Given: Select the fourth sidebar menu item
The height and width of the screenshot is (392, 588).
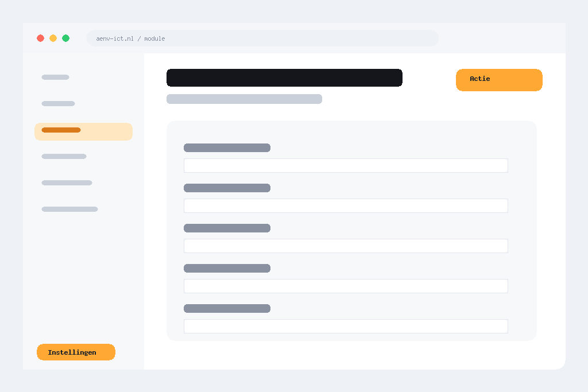Looking at the screenshot, I should tap(64, 156).
